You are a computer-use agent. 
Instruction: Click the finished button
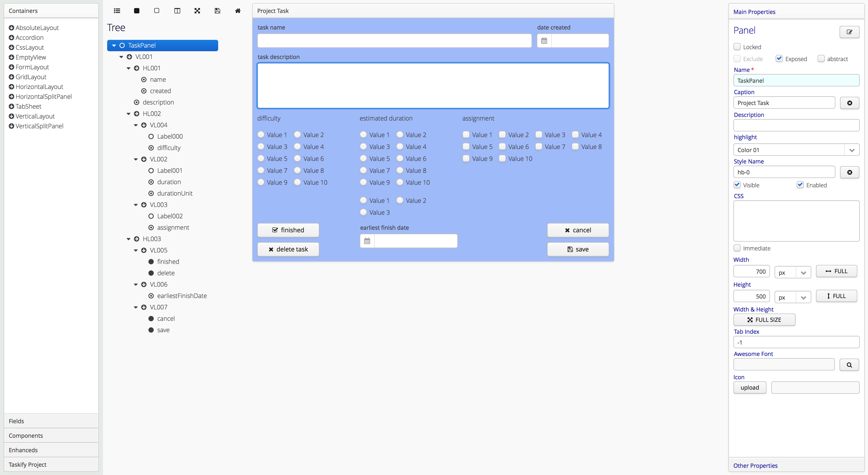pos(288,230)
